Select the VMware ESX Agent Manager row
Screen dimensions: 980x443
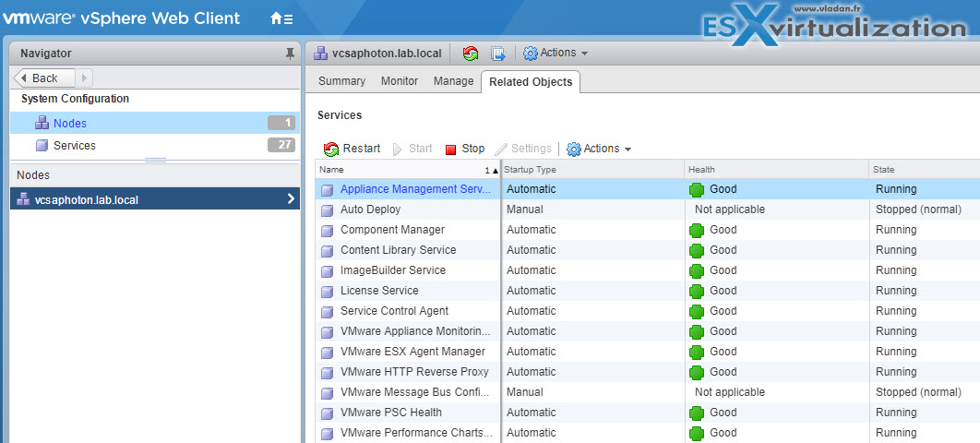tap(648, 352)
